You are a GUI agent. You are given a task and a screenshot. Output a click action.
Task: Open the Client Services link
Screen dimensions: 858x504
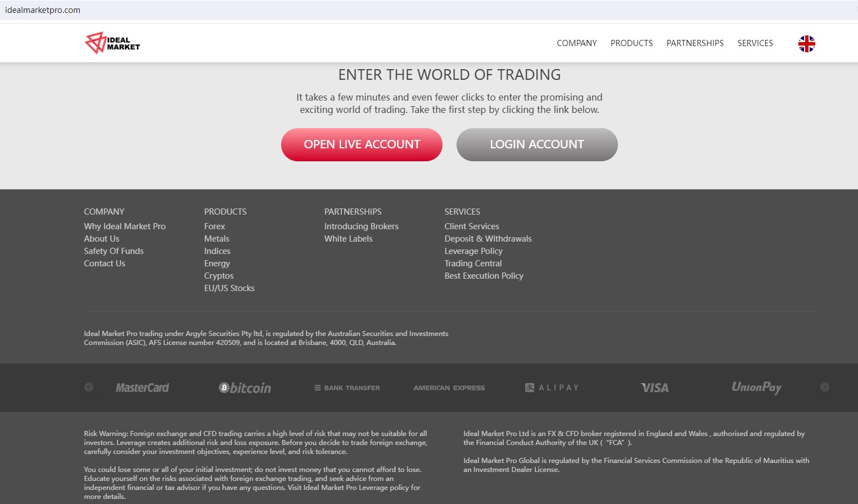coord(472,226)
